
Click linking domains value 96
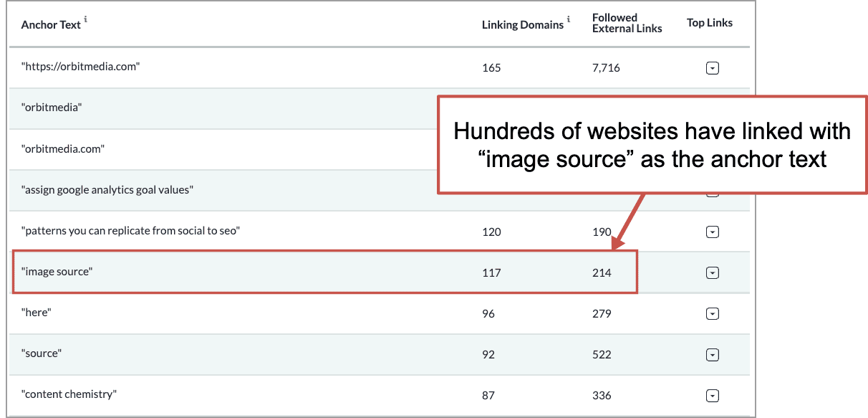tap(488, 313)
